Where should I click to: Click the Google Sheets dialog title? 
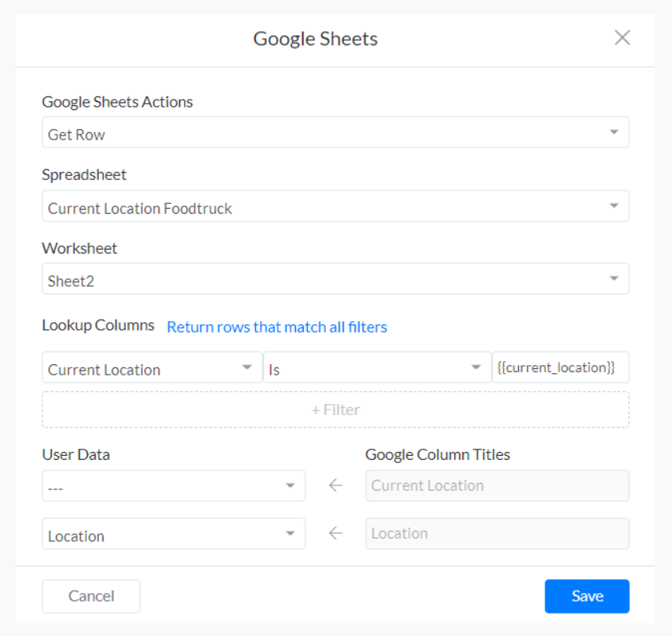point(316,38)
